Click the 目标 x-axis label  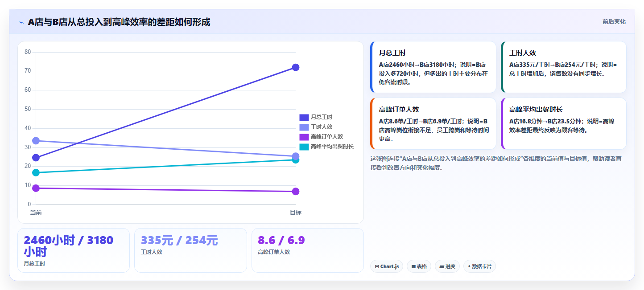295,212
